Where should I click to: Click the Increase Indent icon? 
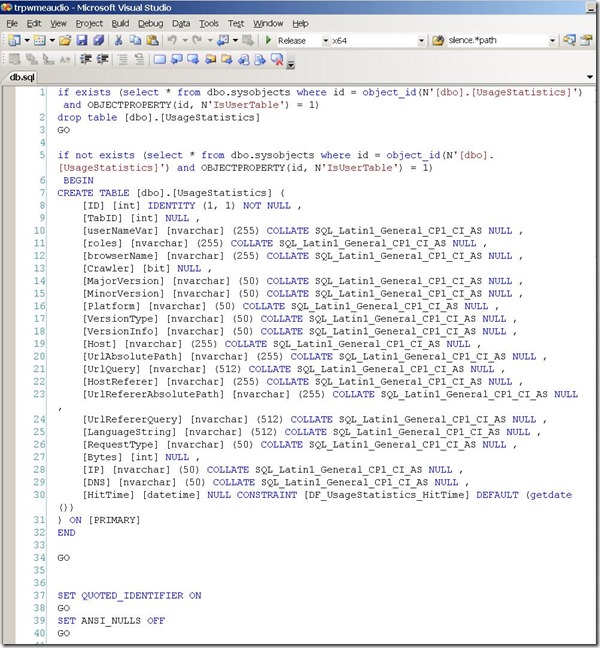(102, 60)
